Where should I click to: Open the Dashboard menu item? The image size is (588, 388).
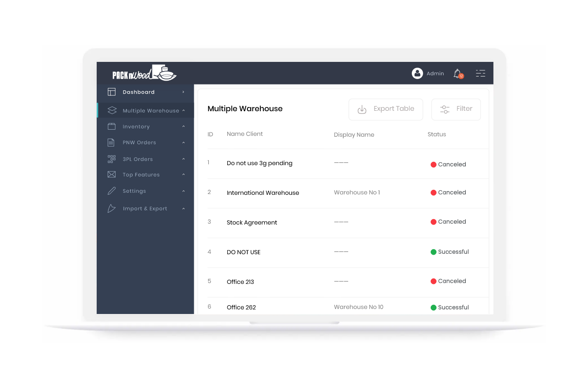(x=139, y=92)
